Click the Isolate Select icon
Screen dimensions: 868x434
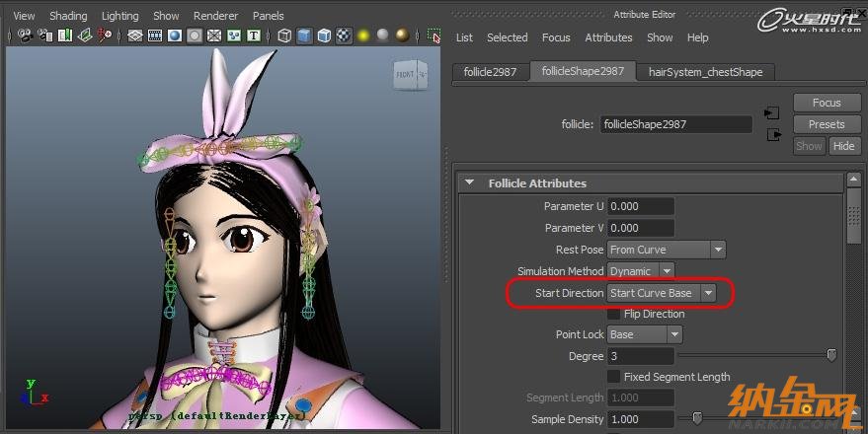434,36
